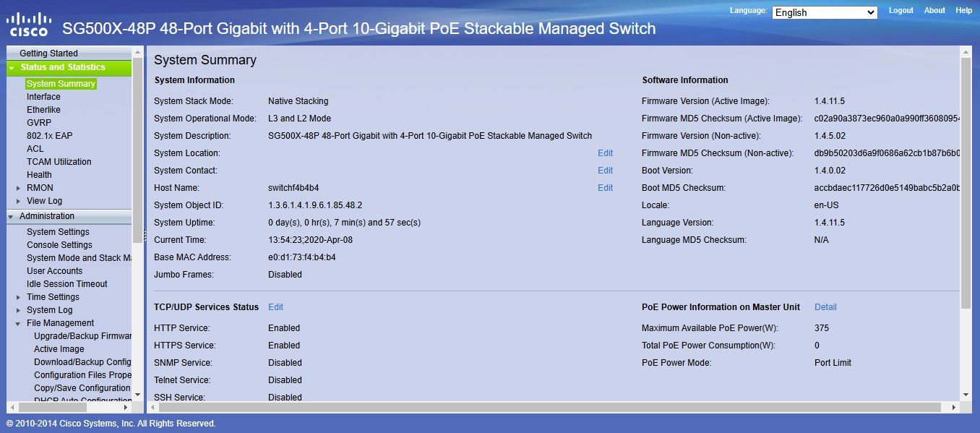Open PoE Power Information Detail link
Viewport: 980px width, 433px height.
825,307
